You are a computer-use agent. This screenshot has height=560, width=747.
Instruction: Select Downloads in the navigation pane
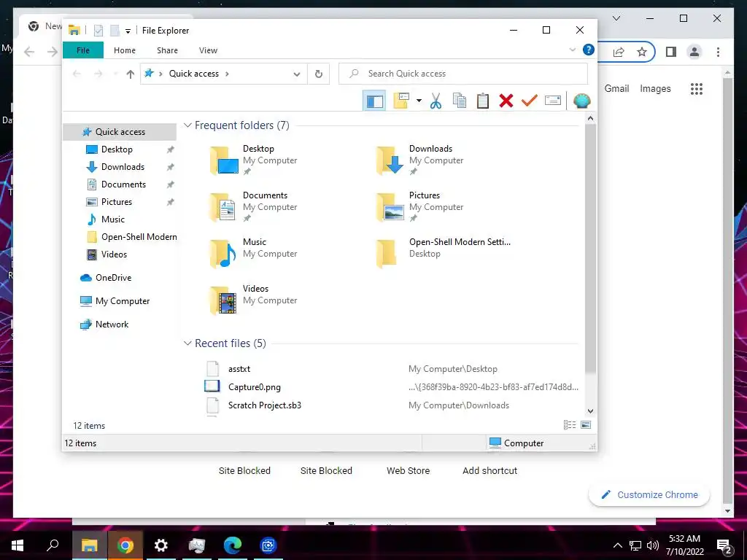123,167
